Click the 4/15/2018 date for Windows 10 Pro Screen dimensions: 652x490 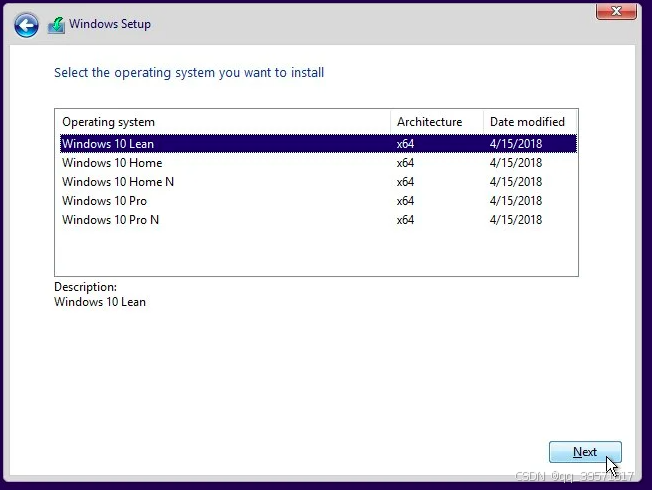[x=516, y=201]
